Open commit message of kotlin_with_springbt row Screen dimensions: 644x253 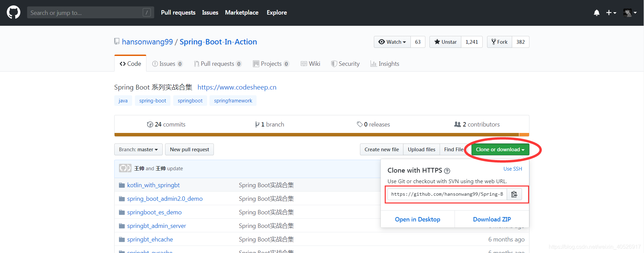click(x=266, y=185)
